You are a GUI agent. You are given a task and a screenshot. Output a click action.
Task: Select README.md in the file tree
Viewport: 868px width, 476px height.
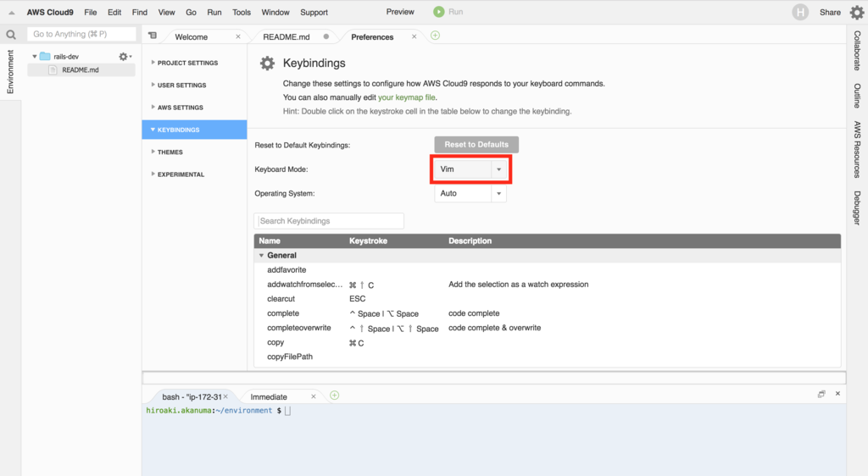81,70
